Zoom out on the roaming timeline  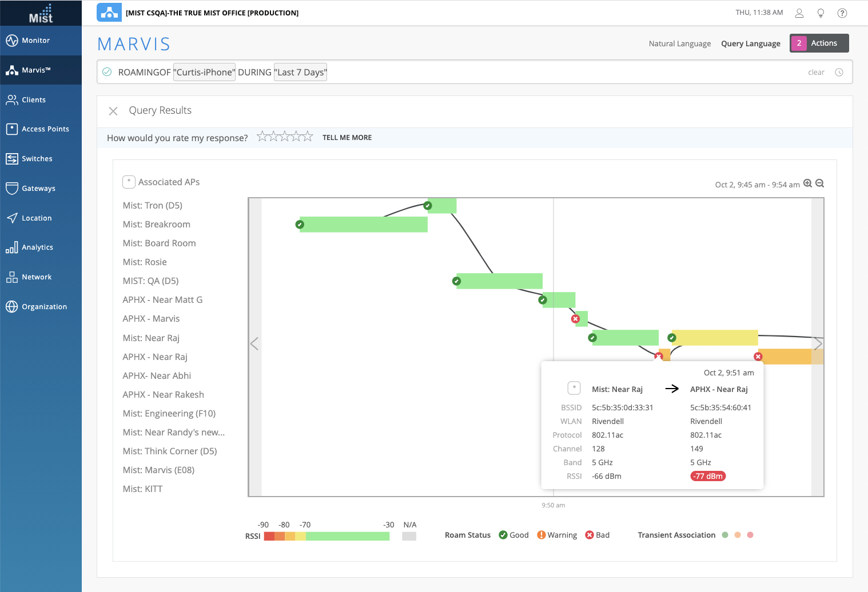point(819,183)
